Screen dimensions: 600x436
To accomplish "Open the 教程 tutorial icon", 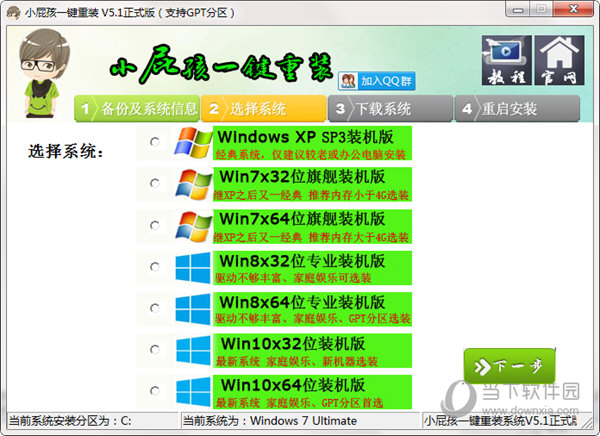I will click(x=507, y=60).
